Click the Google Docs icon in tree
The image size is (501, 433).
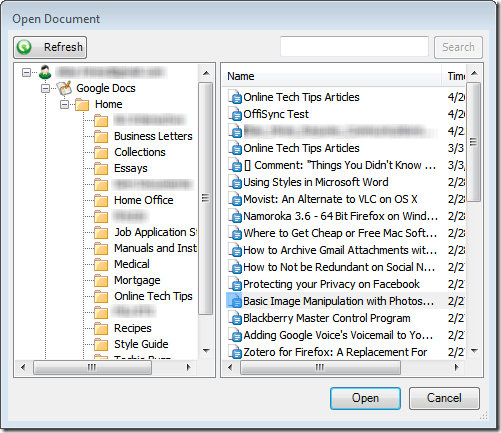coord(64,88)
